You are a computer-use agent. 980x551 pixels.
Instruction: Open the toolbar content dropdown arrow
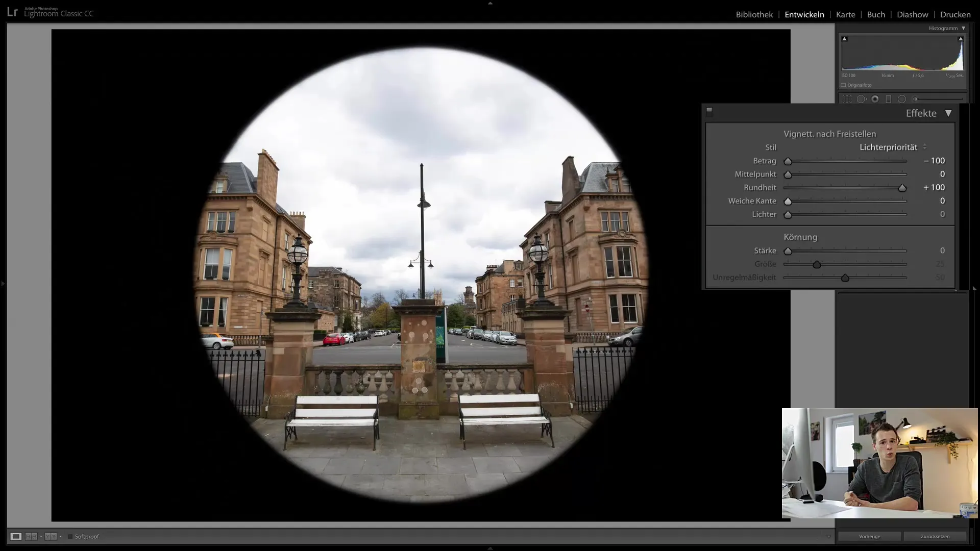[x=828, y=536]
